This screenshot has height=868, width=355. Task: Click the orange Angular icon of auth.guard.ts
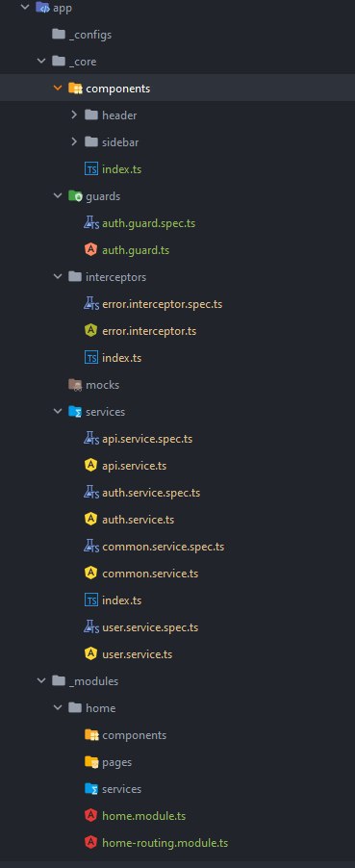[x=91, y=249]
